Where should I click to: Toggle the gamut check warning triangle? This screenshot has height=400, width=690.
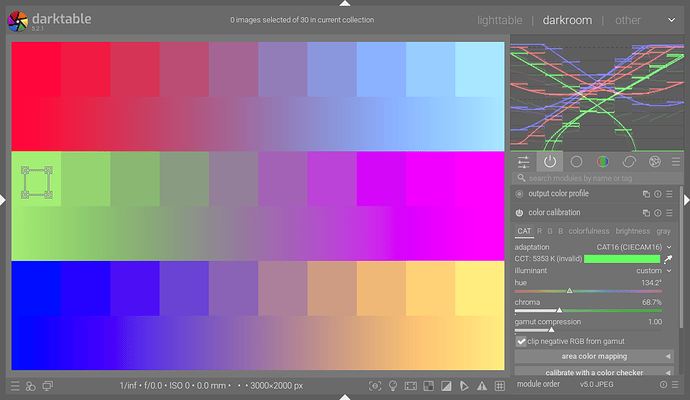480,386
